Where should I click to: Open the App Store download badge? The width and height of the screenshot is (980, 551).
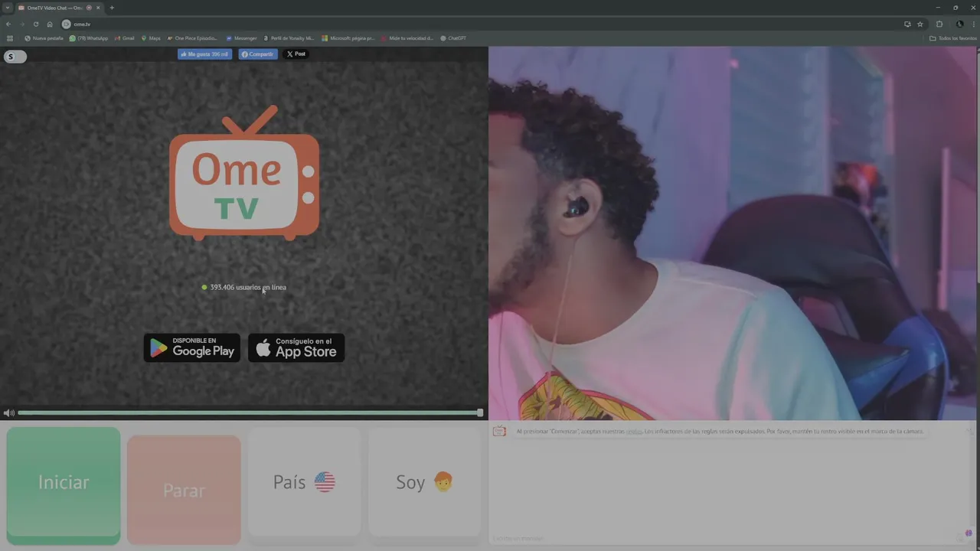[x=296, y=347]
